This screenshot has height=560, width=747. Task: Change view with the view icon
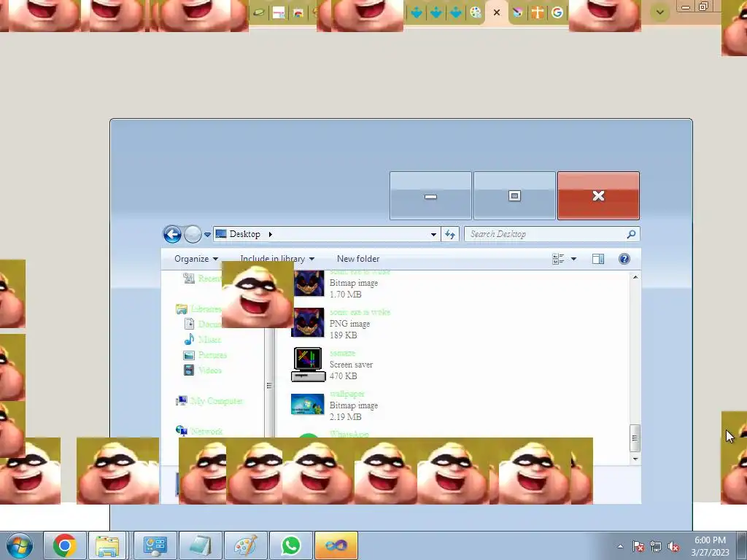[558, 259]
